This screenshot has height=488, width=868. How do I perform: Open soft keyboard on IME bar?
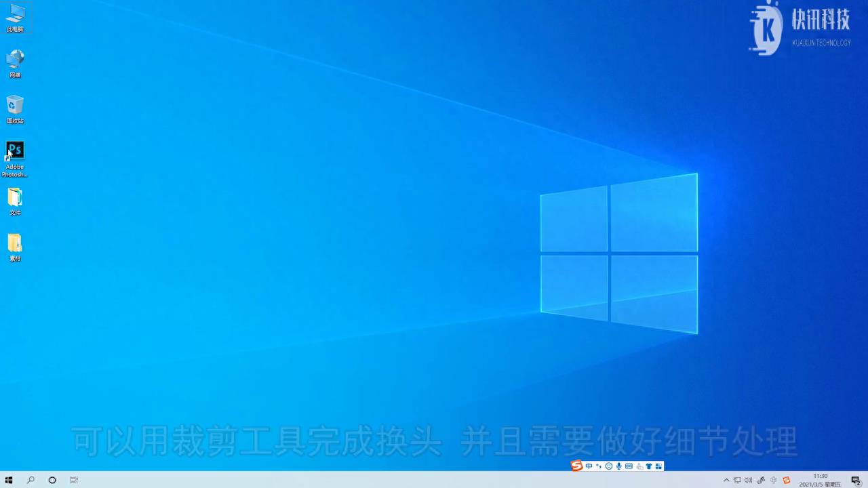(629, 466)
